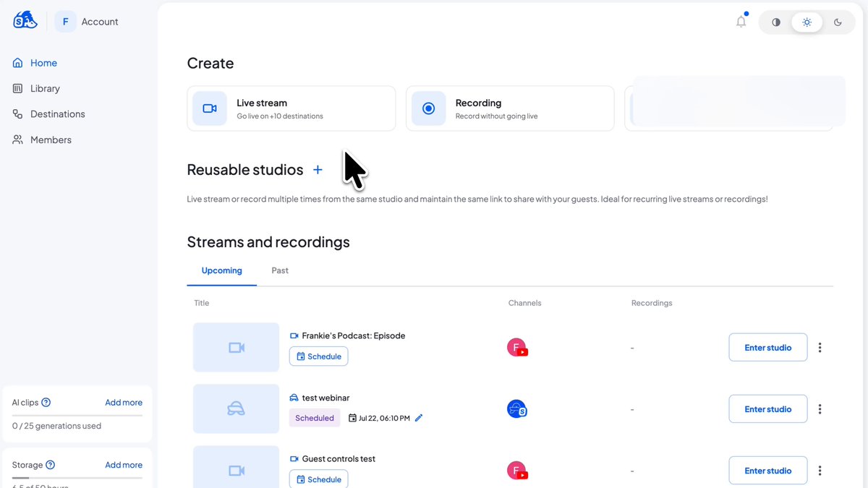
Task: Enter studio for Frankie's Podcast: Episode
Action: pyautogui.click(x=768, y=348)
